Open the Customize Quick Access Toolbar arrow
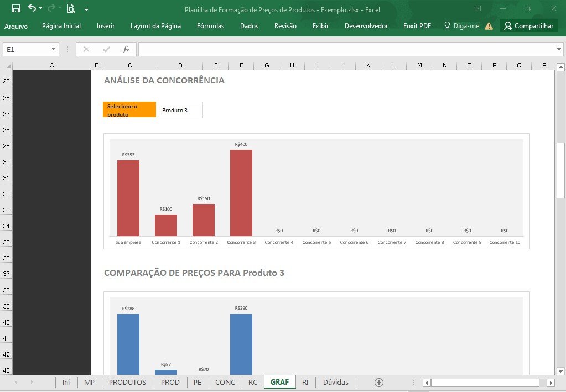This screenshot has width=566, height=392. click(x=87, y=9)
